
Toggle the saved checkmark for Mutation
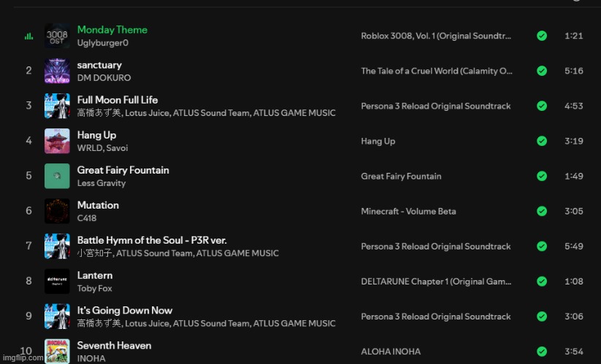click(x=542, y=211)
